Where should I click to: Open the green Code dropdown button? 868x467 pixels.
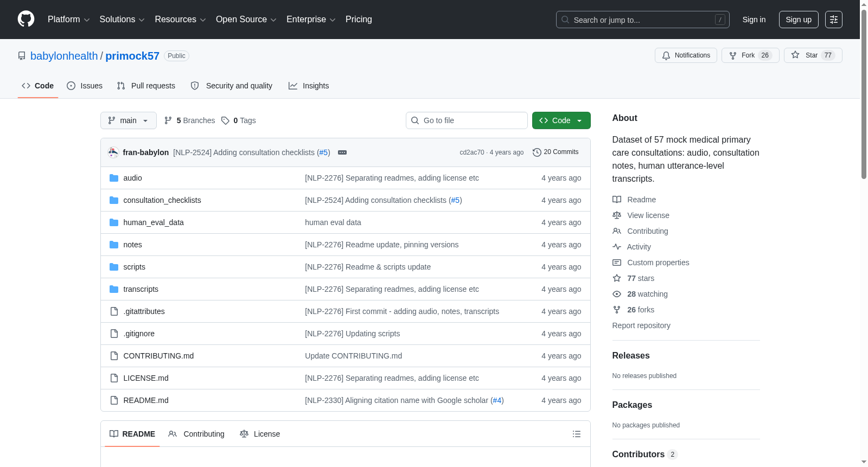561,120
